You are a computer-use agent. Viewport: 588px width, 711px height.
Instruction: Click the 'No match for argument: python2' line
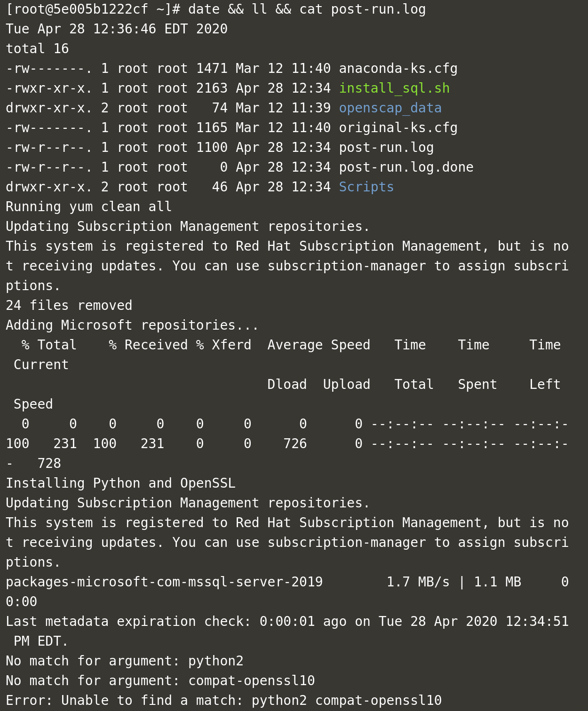tap(124, 661)
